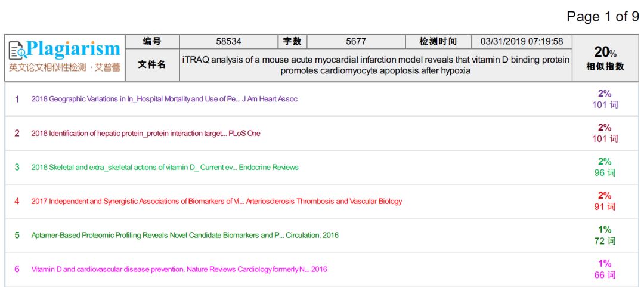Click the 2% 96 词 match for source 3
Image resolution: width=644 pixels, height=287 pixels.
click(605, 167)
